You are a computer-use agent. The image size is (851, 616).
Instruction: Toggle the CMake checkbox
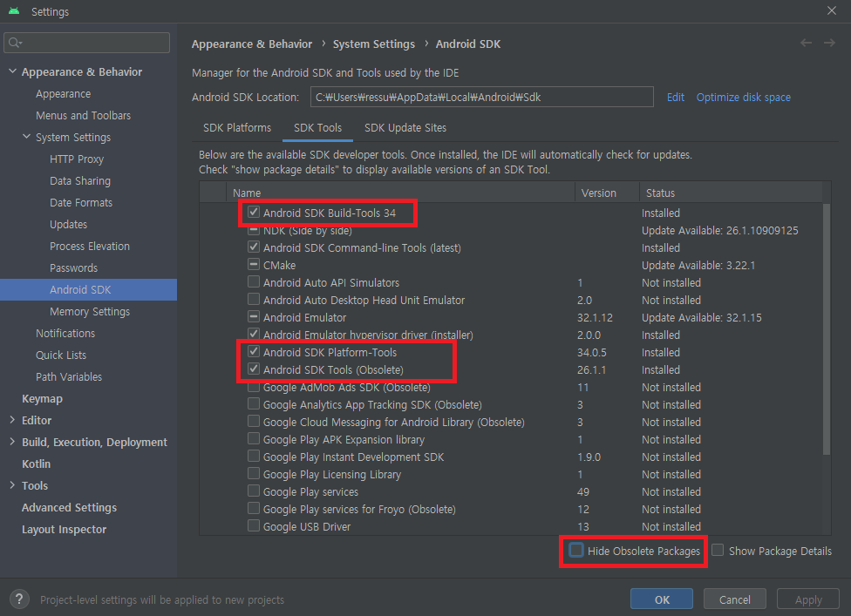254,264
